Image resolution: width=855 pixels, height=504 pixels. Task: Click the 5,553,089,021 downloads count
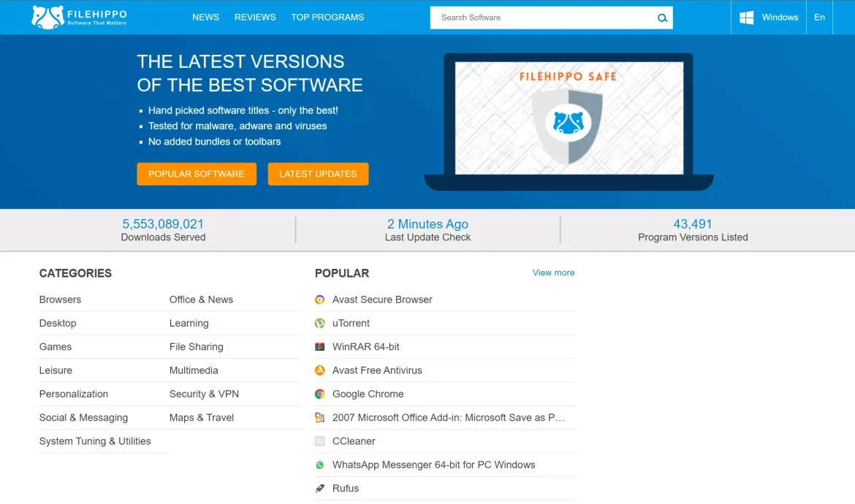coord(163,224)
